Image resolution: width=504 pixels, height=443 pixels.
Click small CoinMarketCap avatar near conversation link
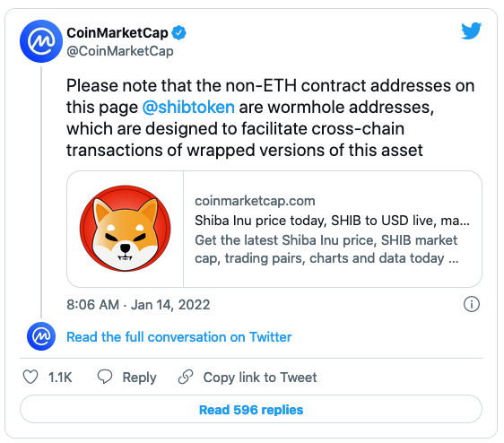[x=41, y=336]
